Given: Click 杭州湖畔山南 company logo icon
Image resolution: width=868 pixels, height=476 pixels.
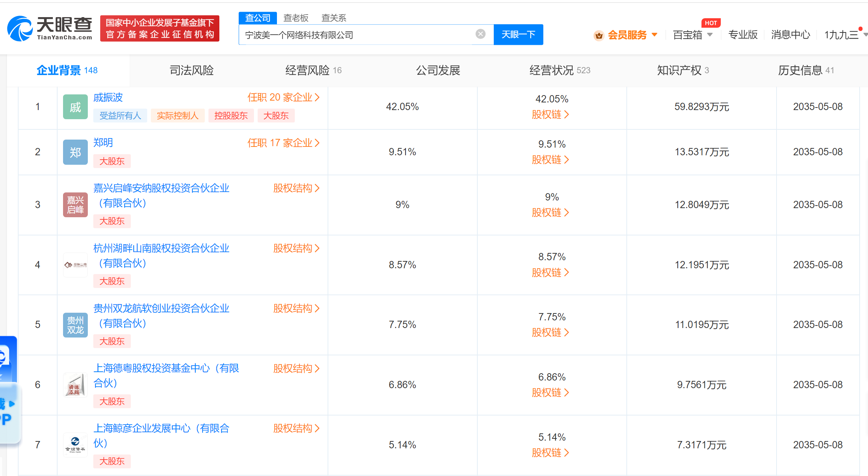Looking at the screenshot, I should click(x=75, y=265).
